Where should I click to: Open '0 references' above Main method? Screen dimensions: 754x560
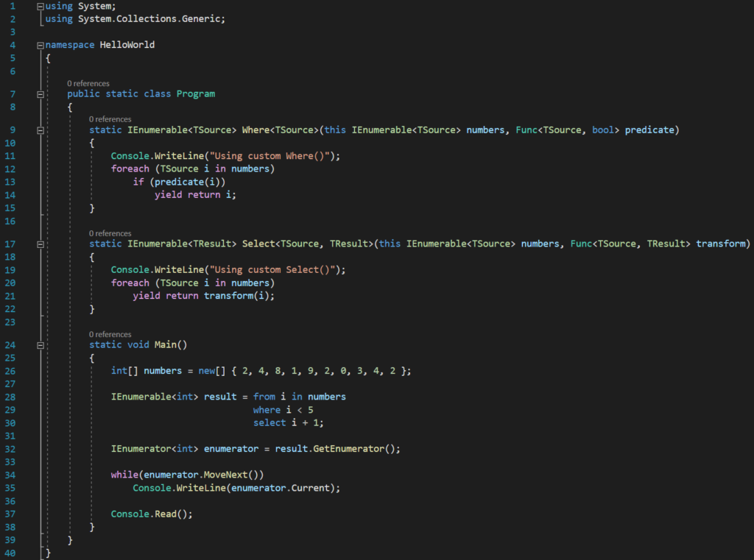110,334
